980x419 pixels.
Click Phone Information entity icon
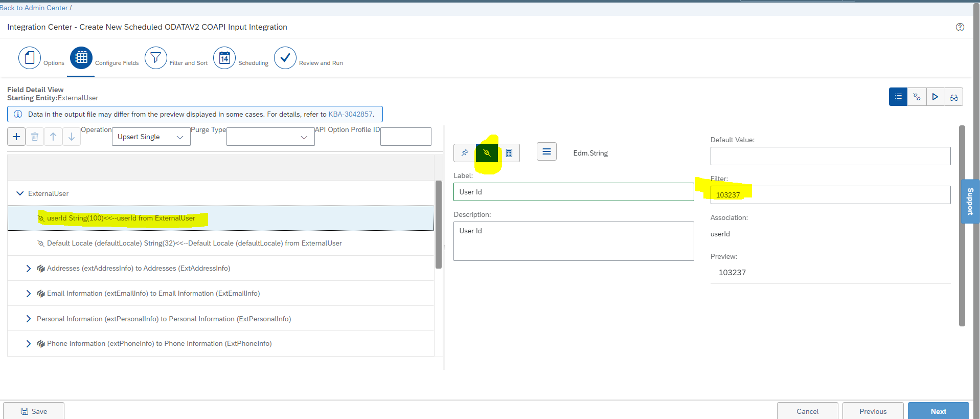tap(41, 344)
